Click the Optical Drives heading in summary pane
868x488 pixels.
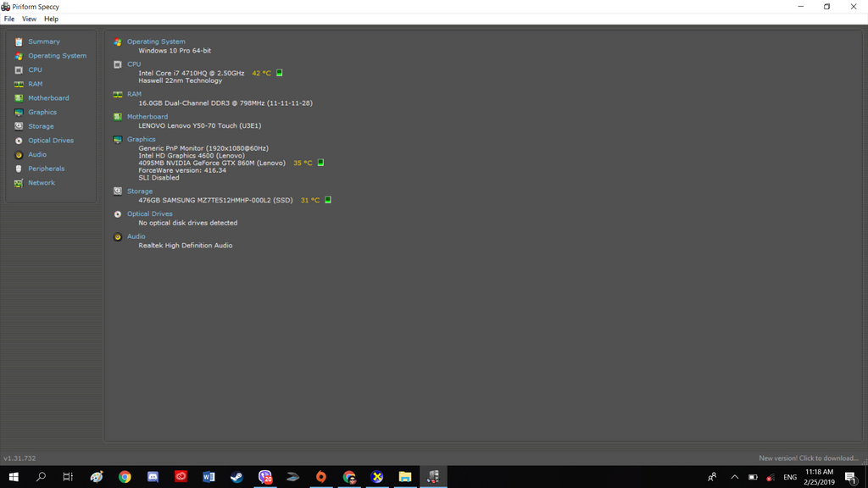click(x=149, y=213)
